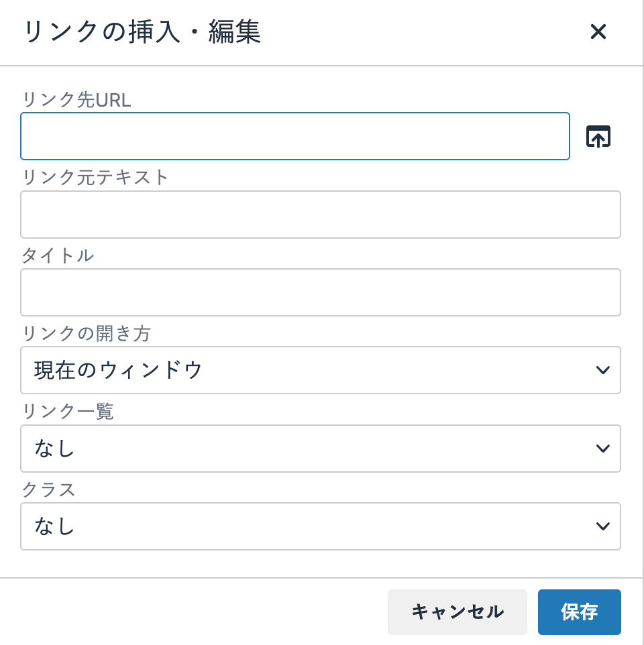
Task: Focus the リンク元テキスト input field
Action: point(320,215)
